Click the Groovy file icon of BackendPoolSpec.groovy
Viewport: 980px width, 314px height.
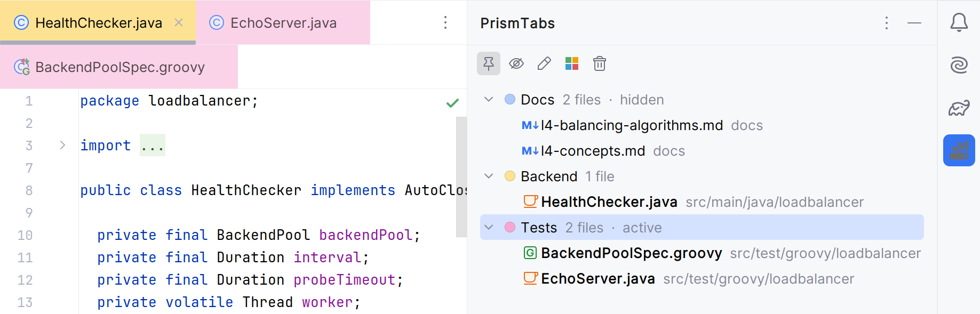coord(530,253)
